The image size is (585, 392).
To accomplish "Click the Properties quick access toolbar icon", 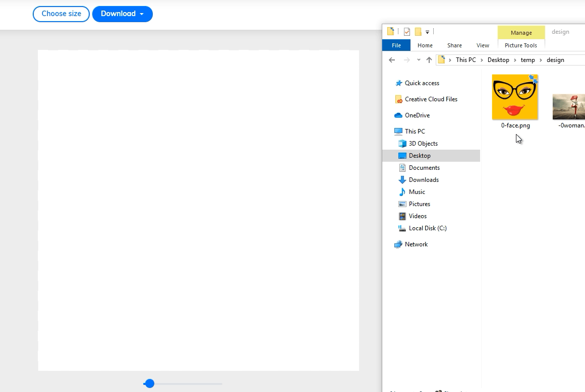I will pyautogui.click(x=407, y=32).
